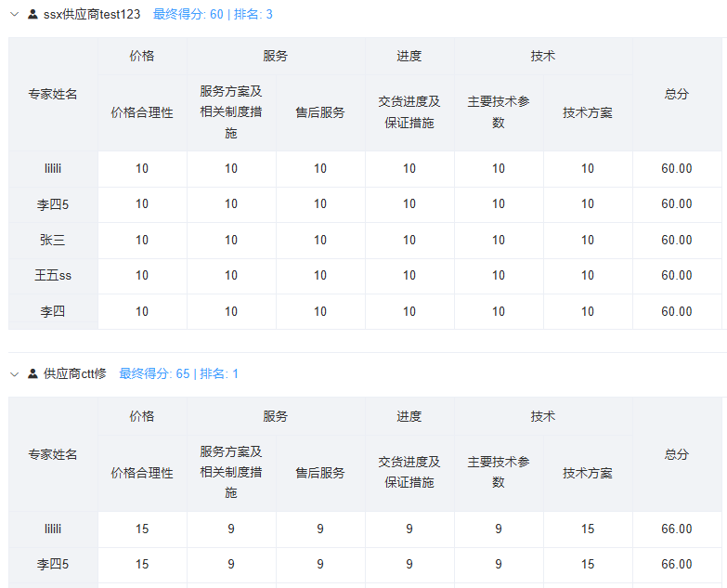Collapse the ssx供应商test123 section chevron
The height and width of the screenshot is (588, 727).
coord(14,14)
